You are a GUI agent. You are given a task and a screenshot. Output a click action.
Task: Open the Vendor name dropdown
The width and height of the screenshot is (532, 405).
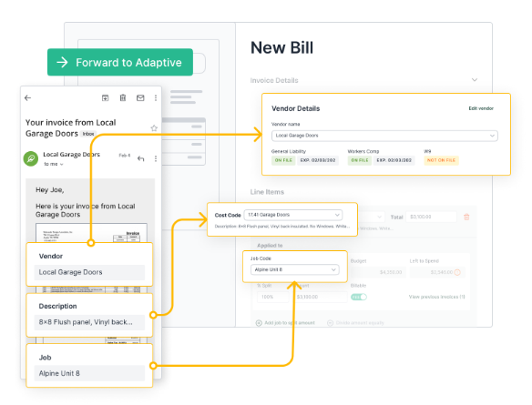coord(384,136)
